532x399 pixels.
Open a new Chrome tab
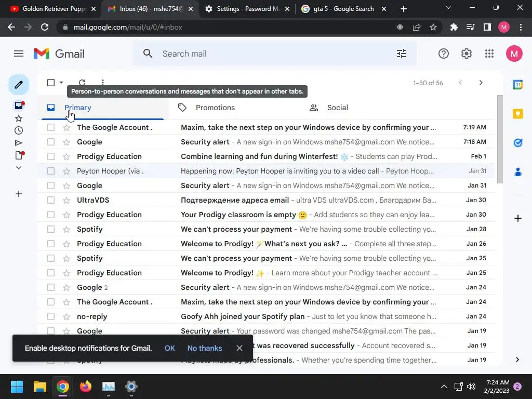point(403,9)
